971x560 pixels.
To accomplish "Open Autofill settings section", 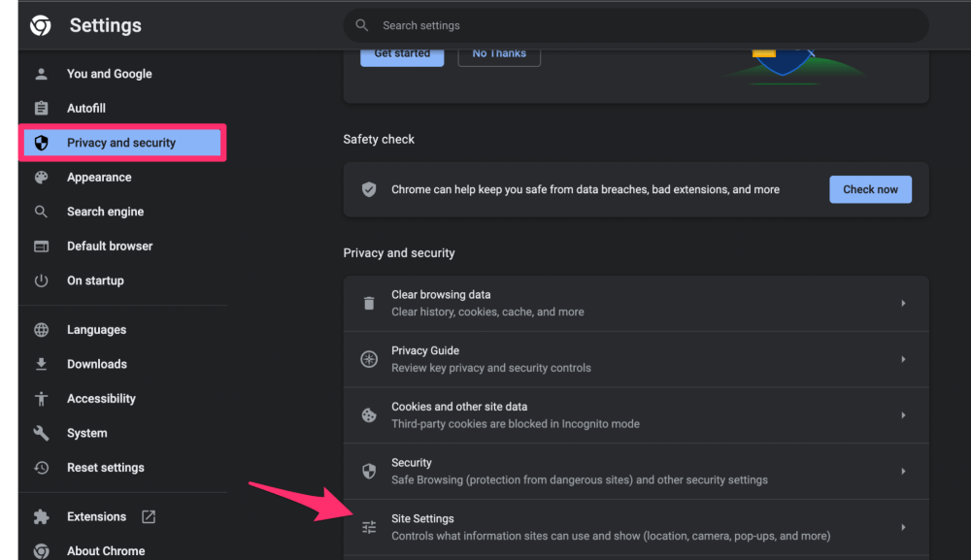I will [86, 109].
